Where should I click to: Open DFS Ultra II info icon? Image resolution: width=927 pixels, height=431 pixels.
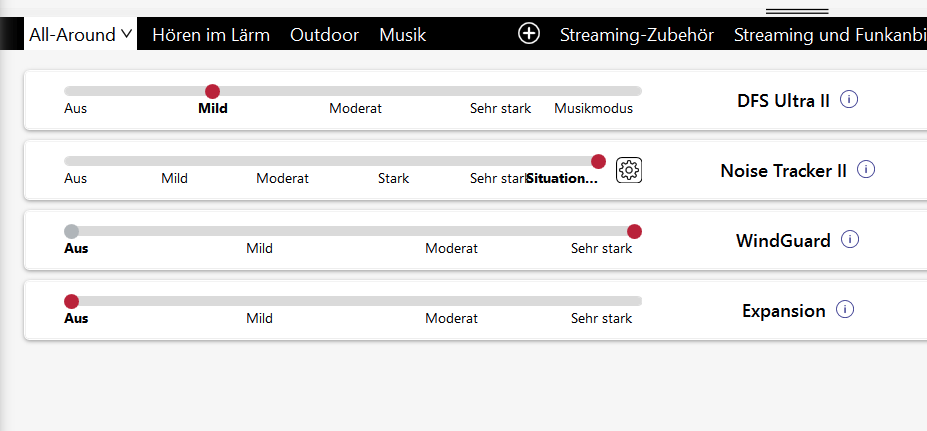850,100
